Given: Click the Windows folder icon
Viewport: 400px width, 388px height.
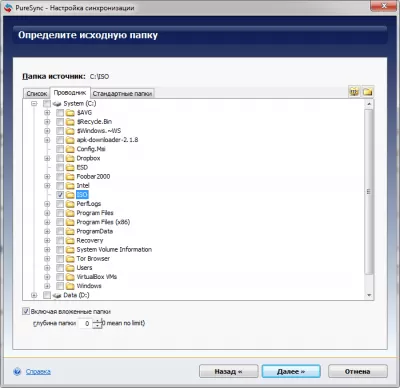Looking at the screenshot, I should tap(70, 286).
